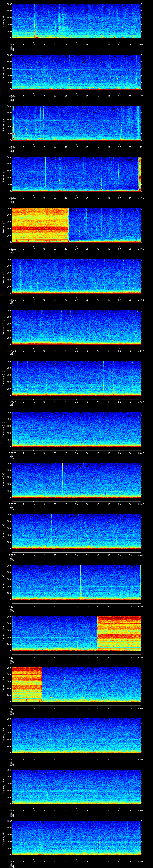The height and width of the screenshot is (868, 153).
Task: Click the 19:45:00 start time label
Action: (12, 861)
